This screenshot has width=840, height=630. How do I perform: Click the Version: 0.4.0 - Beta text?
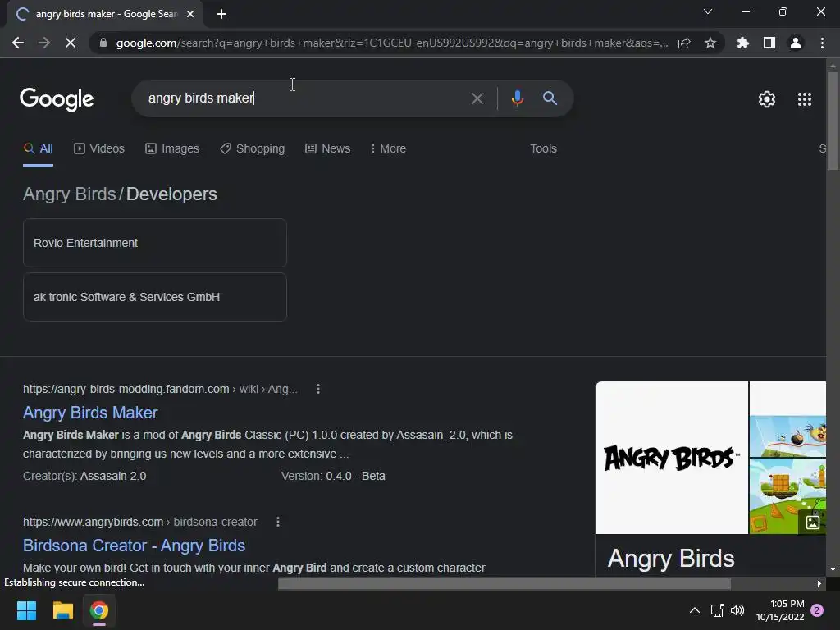click(x=333, y=476)
